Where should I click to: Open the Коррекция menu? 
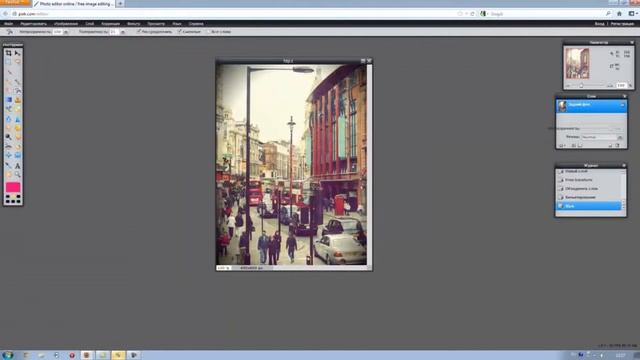(x=111, y=24)
